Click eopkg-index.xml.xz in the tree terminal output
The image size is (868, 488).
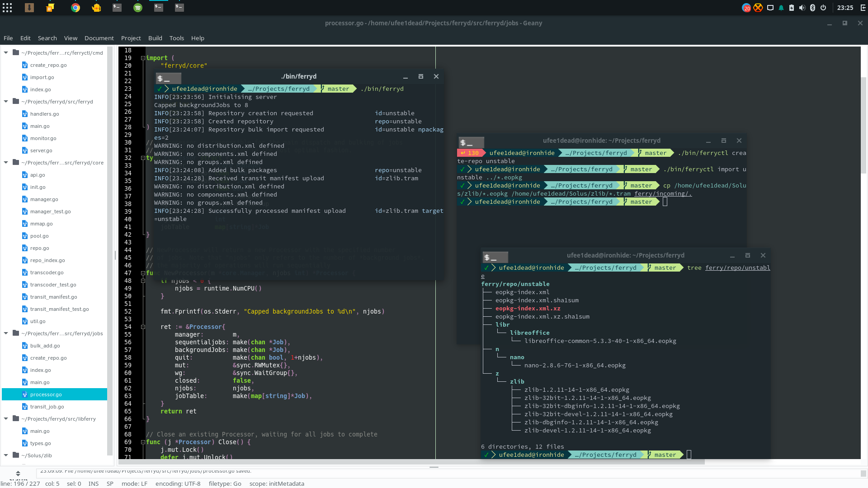click(528, 309)
